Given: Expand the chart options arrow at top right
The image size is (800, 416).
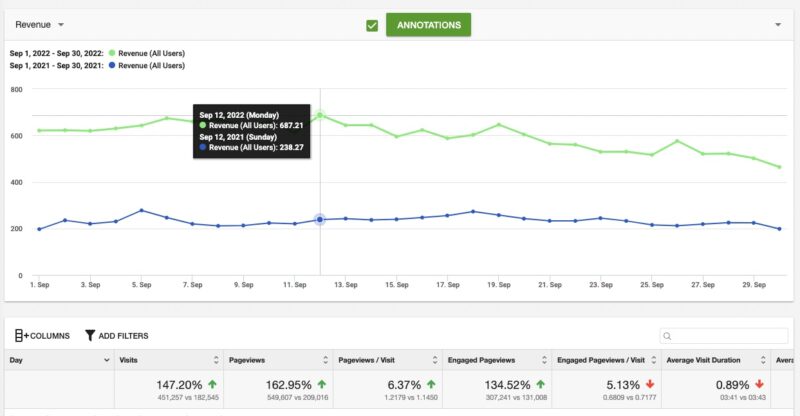Looking at the screenshot, I should pos(778,24).
